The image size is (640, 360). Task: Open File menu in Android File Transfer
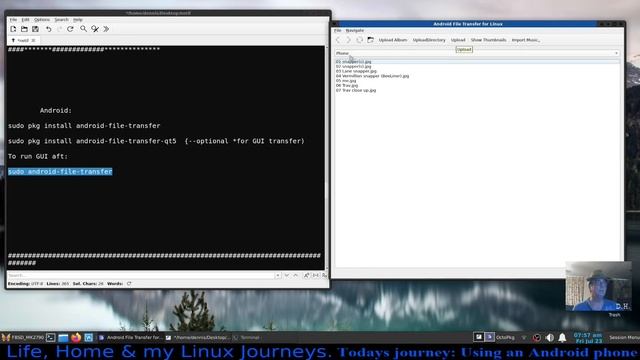point(338,31)
